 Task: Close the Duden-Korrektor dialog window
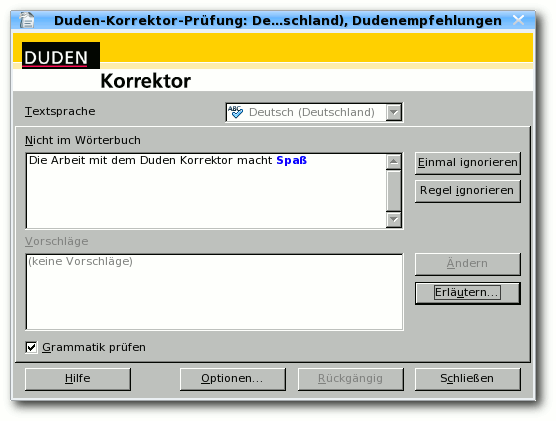coord(518,20)
